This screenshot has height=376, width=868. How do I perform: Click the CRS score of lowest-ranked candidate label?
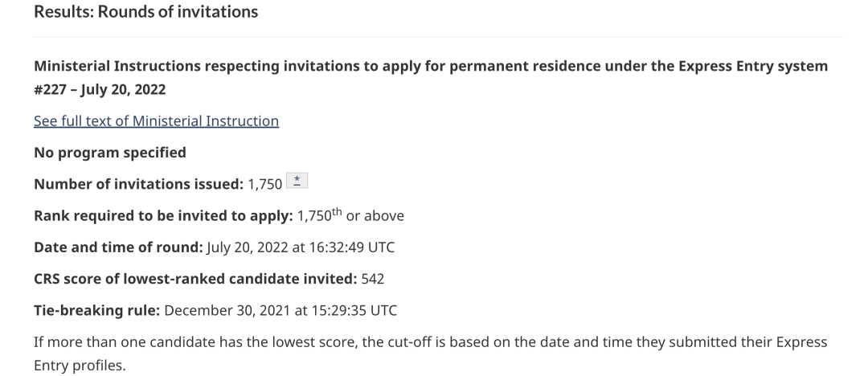click(195, 279)
